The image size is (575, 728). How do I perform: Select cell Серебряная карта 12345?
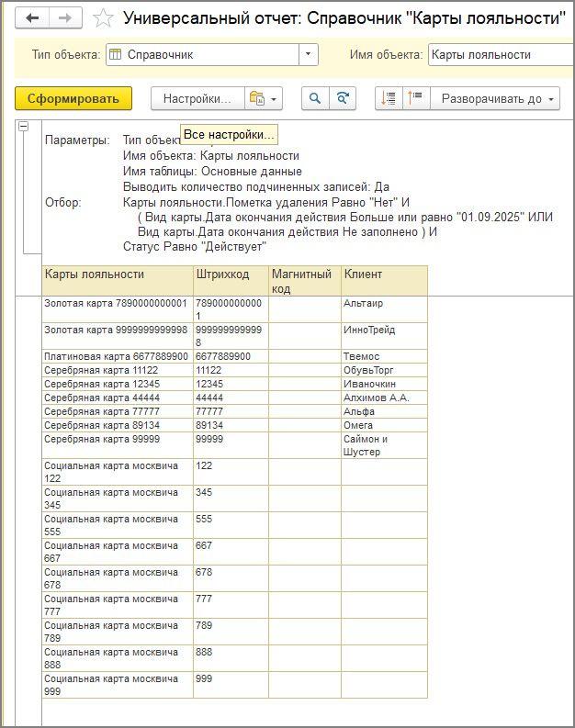click(118, 384)
